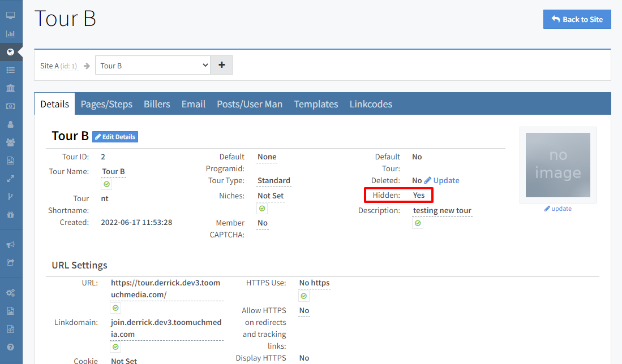Image resolution: width=622 pixels, height=364 pixels.
Task: Click the Default Programid None value
Action: point(267,157)
